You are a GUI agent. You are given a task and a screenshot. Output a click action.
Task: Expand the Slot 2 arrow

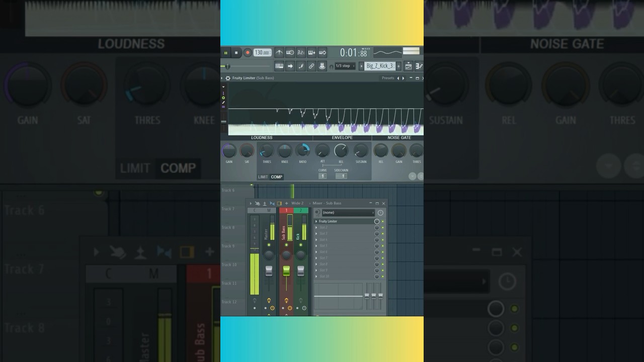click(316, 227)
